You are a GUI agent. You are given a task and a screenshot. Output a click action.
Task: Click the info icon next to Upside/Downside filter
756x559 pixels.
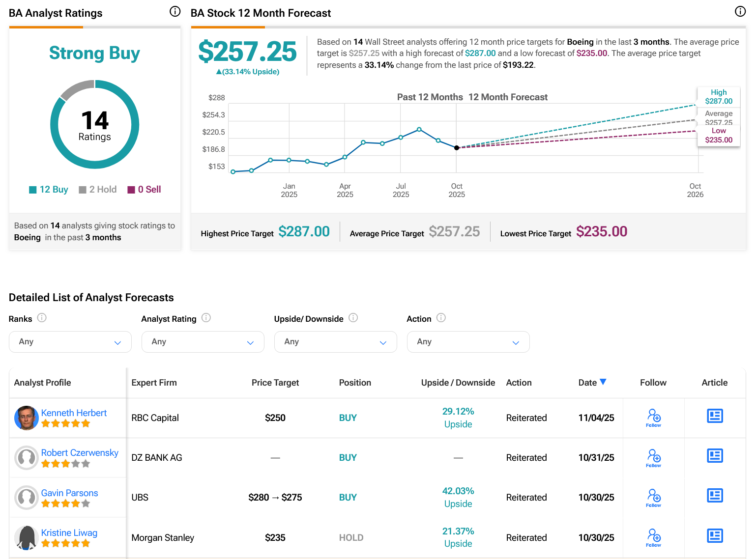coord(353,318)
